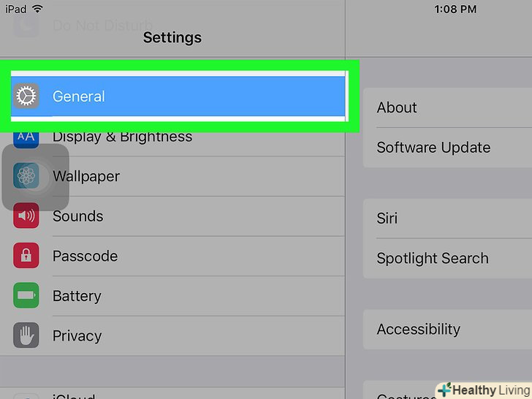Open the About page

click(x=397, y=107)
